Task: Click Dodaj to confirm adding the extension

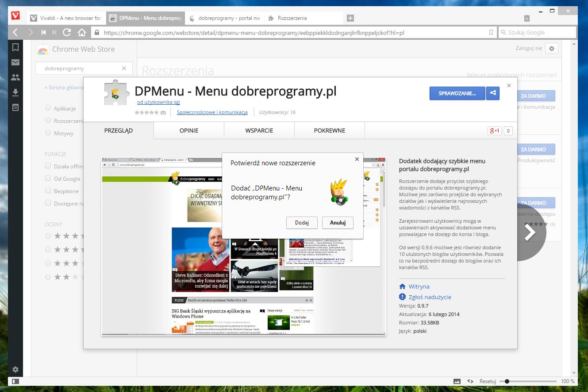Action: click(x=302, y=223)
